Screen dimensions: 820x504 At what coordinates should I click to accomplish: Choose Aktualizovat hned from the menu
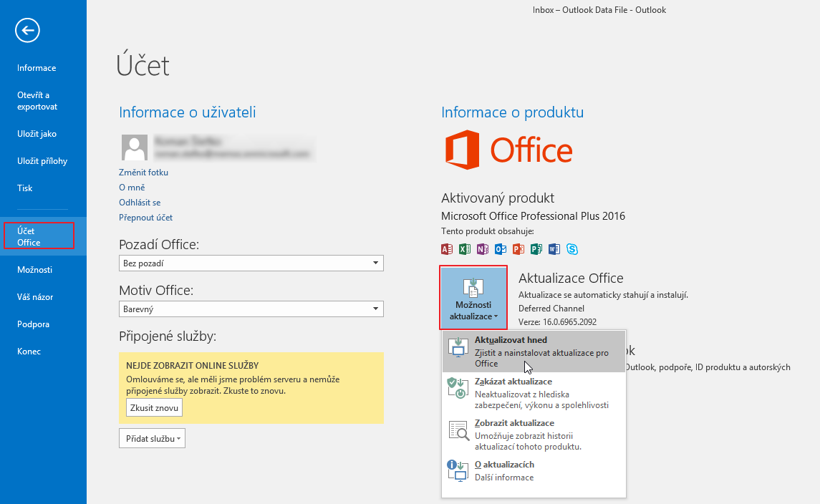tap(534, 352)
